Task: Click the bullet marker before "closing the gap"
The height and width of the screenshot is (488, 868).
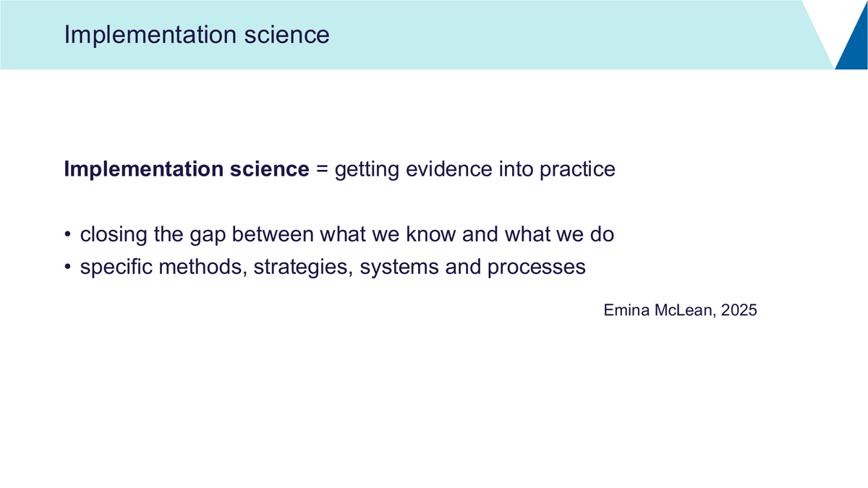Action: (67, 236)
